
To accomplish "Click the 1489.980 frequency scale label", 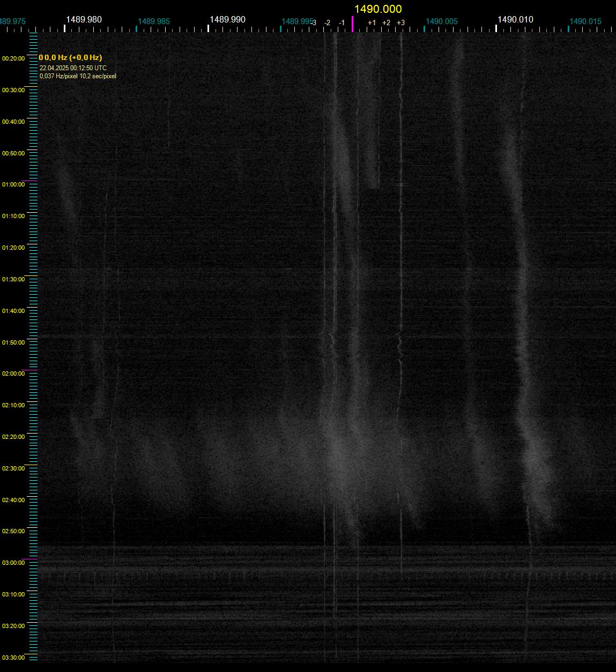I will pos(84,19).
